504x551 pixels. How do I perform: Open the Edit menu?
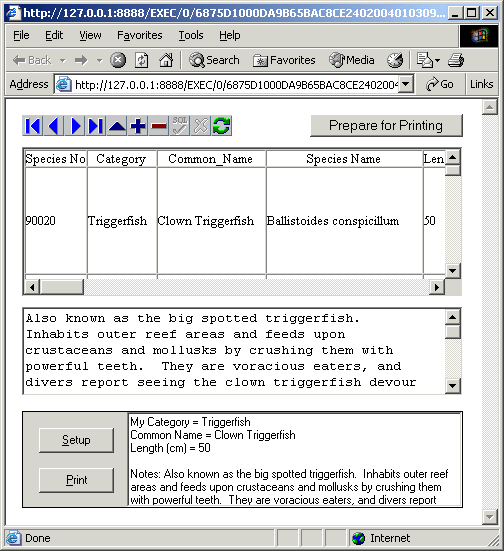(54, 35)
